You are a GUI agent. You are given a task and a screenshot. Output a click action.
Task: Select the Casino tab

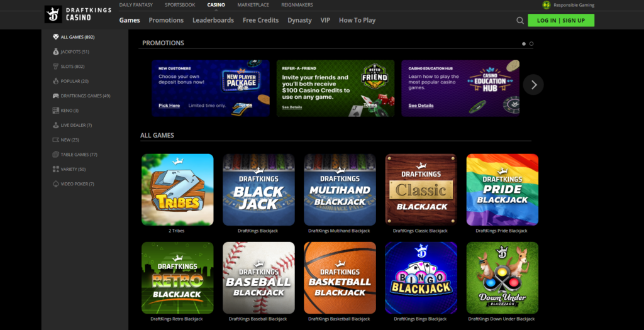[x=216, y=5]
